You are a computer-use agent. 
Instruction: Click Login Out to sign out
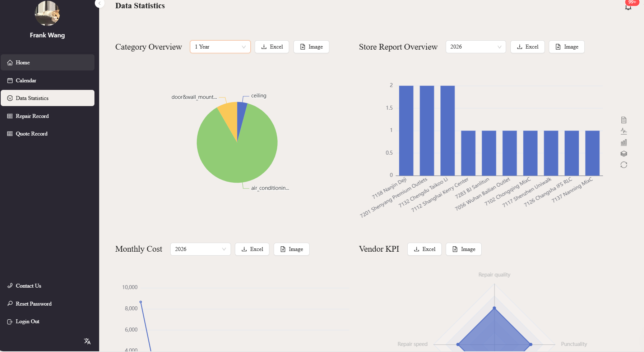coord(47,321)
